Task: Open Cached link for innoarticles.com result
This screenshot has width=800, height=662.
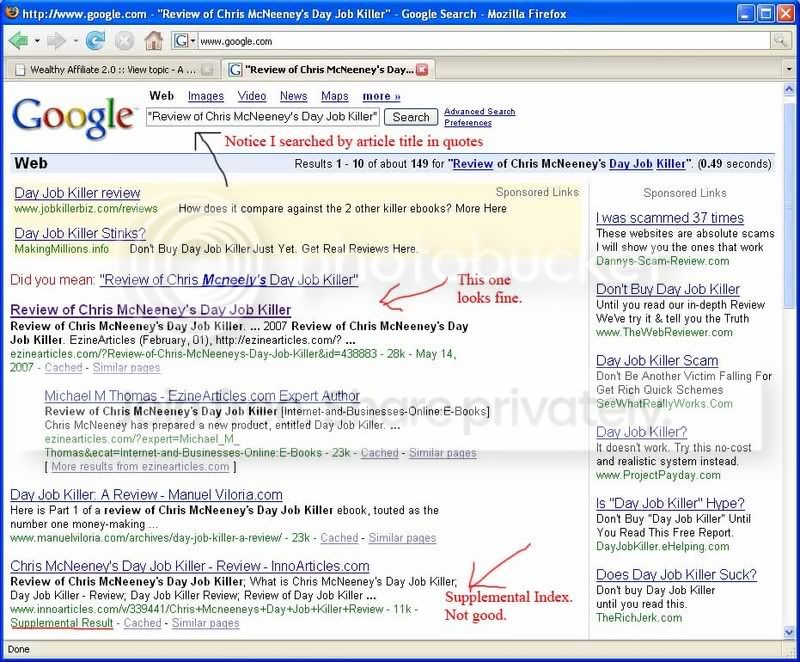Action: point(142,623)
